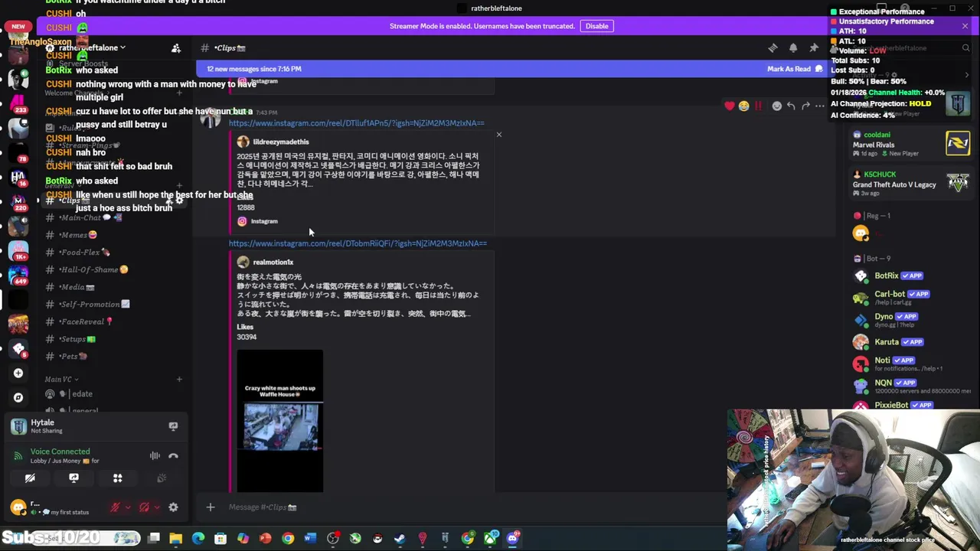980x551 pixels.
Task: Click Share Your Screen in voice panel
Action: click(x=73, y=478)
